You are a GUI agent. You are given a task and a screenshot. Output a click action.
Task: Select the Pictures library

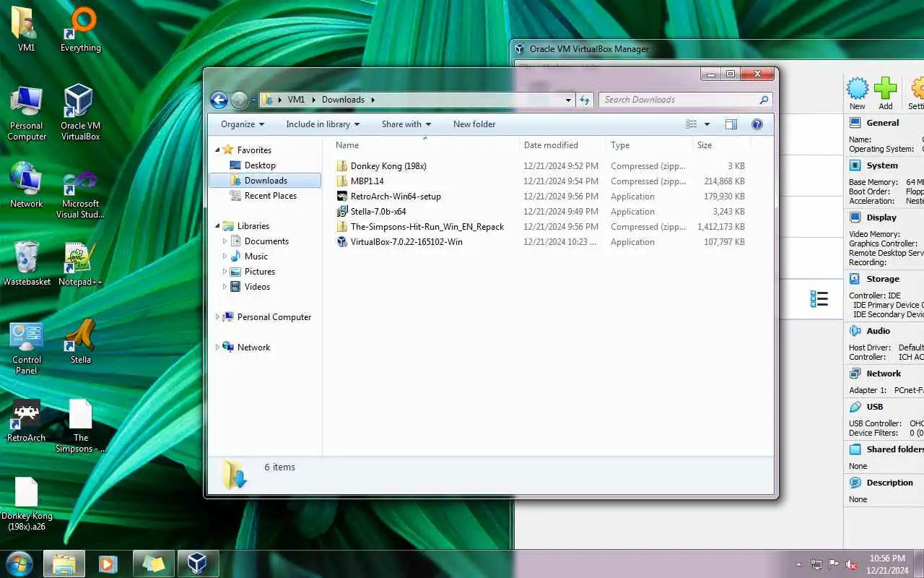(260, 272)
